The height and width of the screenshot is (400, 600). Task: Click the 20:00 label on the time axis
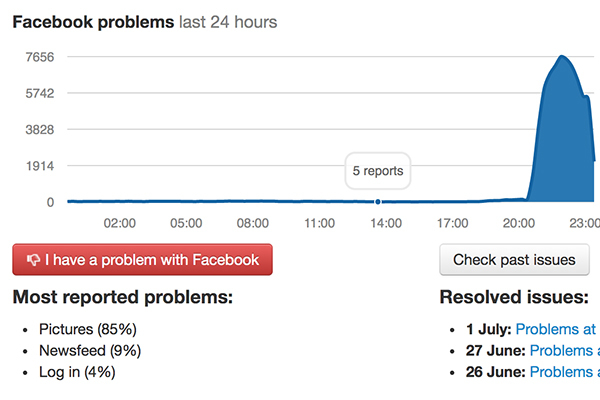click(518, 222)
